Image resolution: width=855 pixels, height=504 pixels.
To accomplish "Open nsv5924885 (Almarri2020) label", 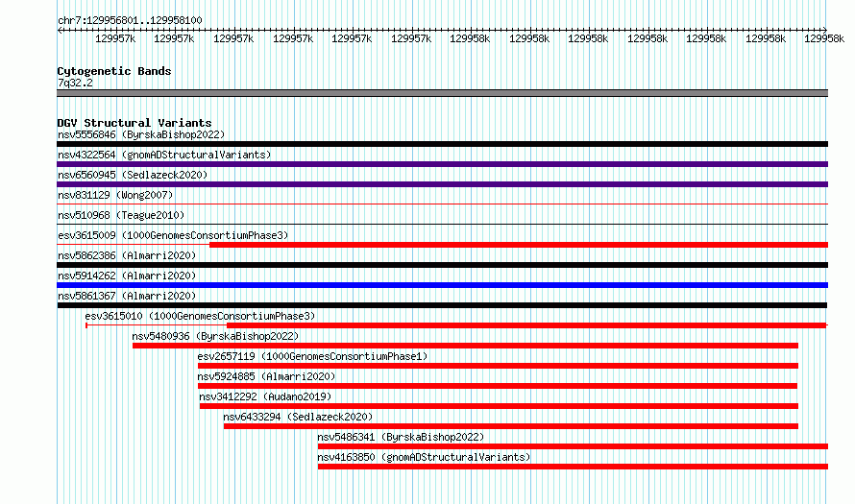I will pyautogui.click(x=266, y=376).
